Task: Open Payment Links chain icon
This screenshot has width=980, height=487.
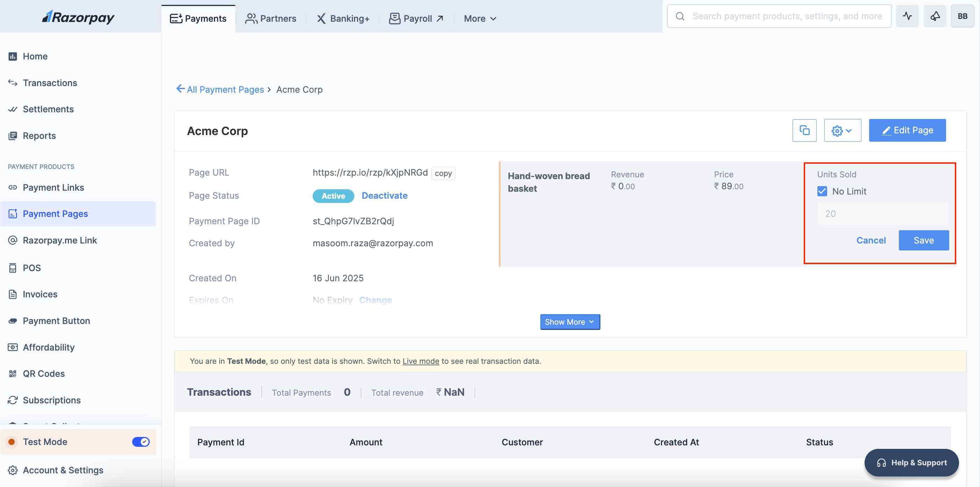Action: point(13,187)
